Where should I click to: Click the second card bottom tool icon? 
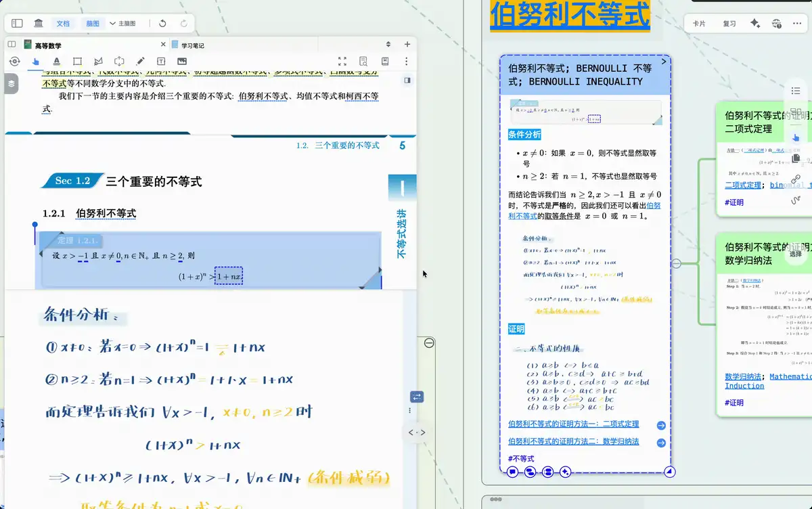[x=530, y=472]
